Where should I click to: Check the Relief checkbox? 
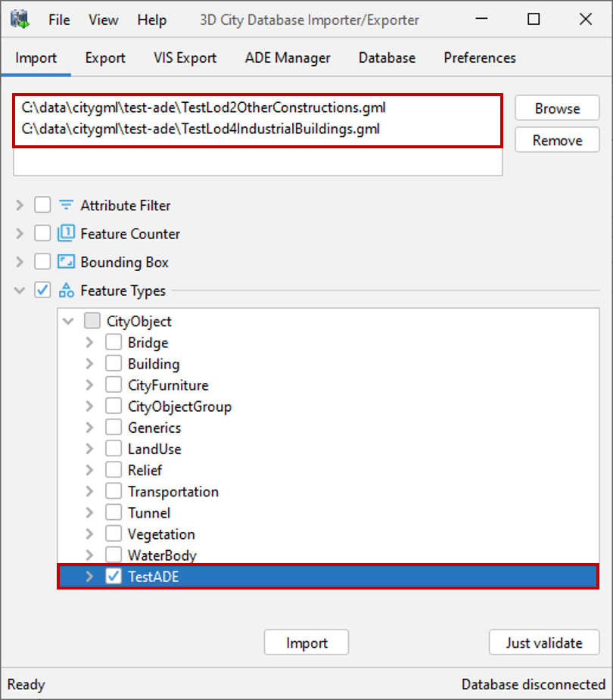coord(114,470)
